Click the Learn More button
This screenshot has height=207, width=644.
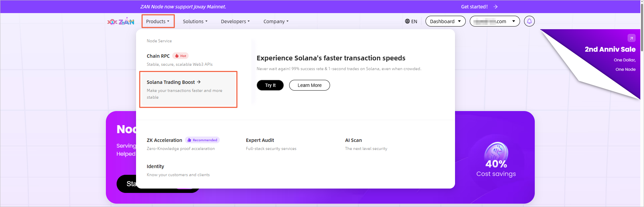point(310,85)
